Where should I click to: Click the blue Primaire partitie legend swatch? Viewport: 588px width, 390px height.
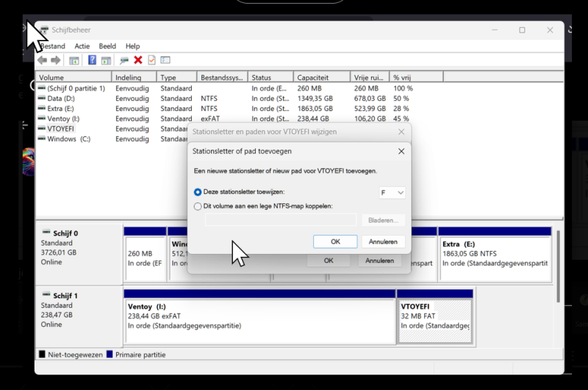click(x=110, y=355)
